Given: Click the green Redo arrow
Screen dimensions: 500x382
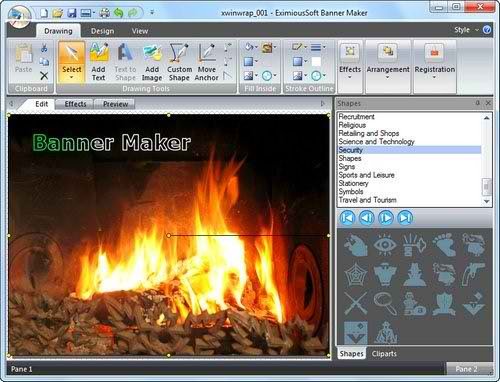Looking at the screenshot, I should (133, 13).
